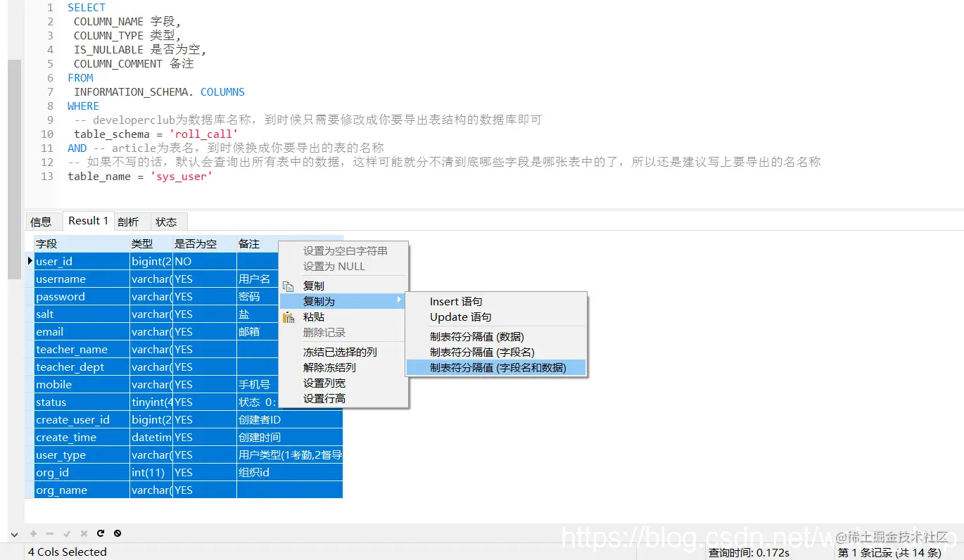Refresh the result set icon

tap(101, 533)
